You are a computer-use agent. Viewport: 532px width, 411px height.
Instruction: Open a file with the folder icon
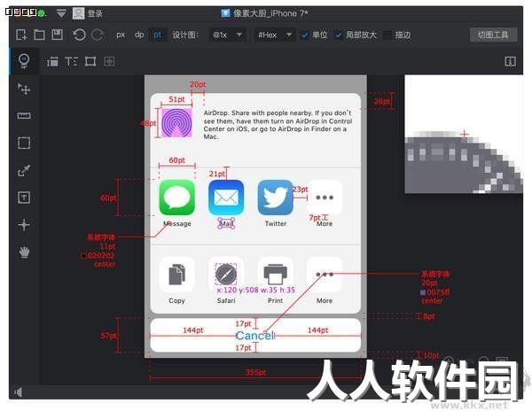click(x=39, y=35)
